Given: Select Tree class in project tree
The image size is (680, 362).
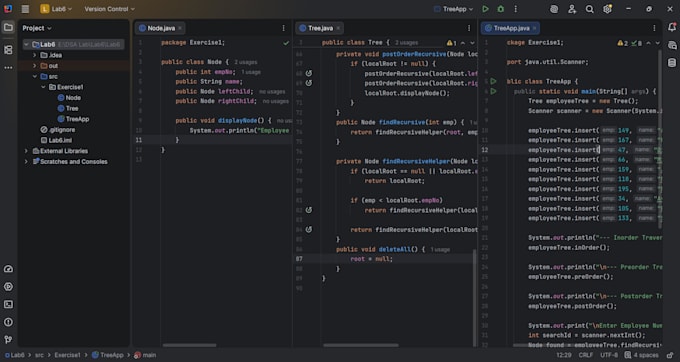Looking at the screenshot, I should [x=72, y=108].
